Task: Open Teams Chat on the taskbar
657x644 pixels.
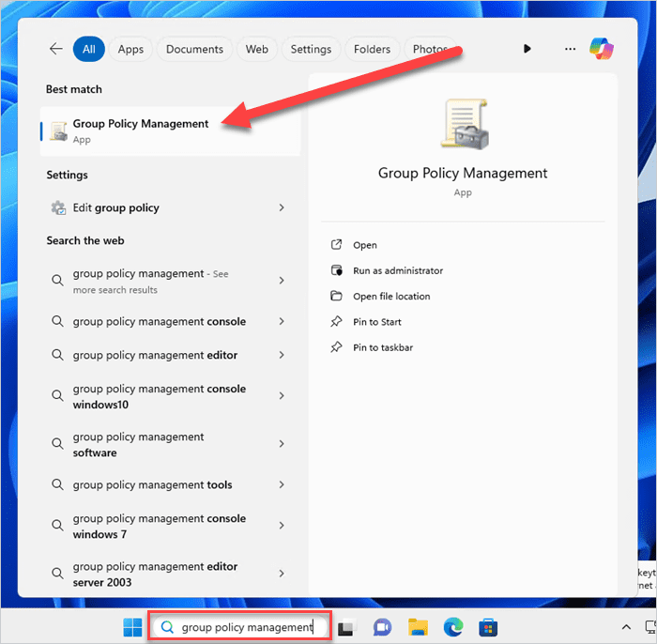Action: pos(383,627)
